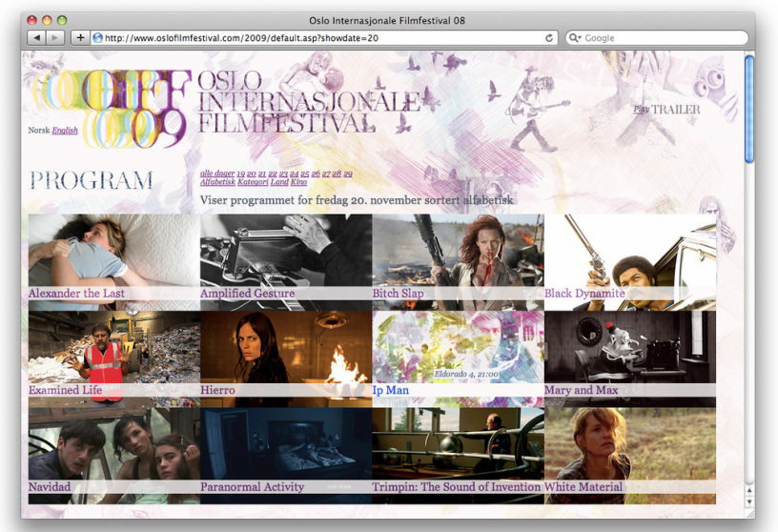
Task: Open the Alexander the Last film thumbnail
Action: click(114, 262)
